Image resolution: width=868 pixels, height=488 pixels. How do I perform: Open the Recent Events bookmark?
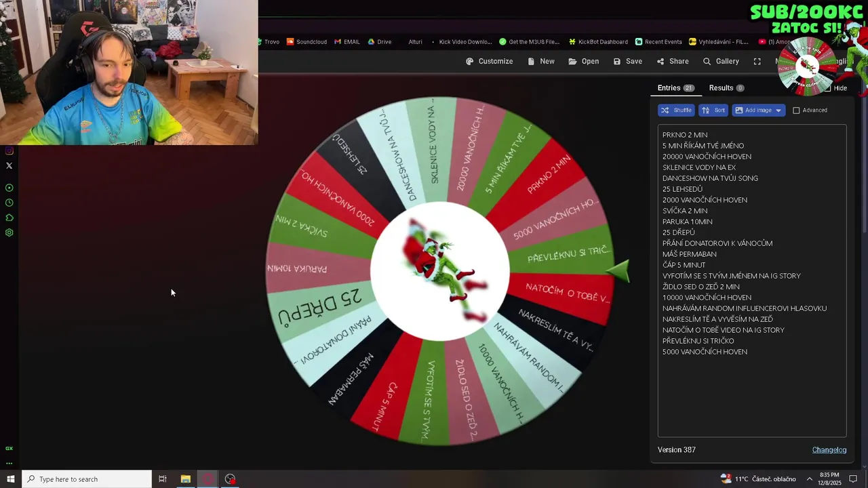(658, 42)
